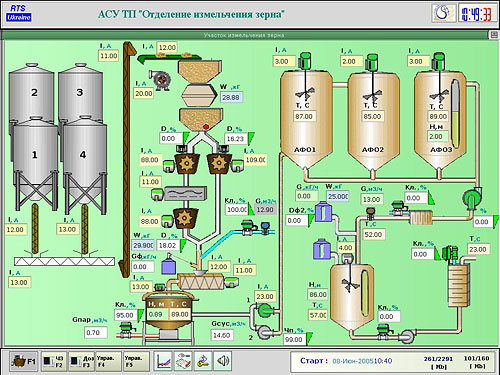Viewport: 500px width, 375px height.
Task: Click the Gпар flow value 0.70
Action: 96,332
